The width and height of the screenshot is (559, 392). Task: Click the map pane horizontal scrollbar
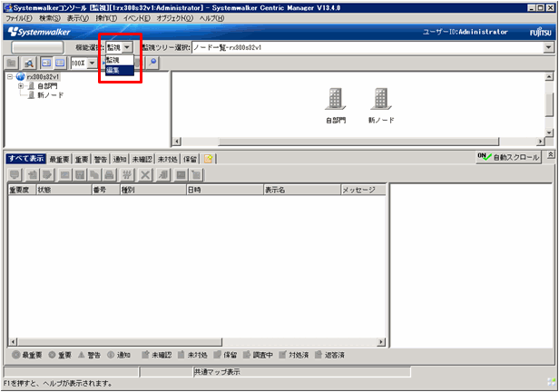click(x=358, y=142)
